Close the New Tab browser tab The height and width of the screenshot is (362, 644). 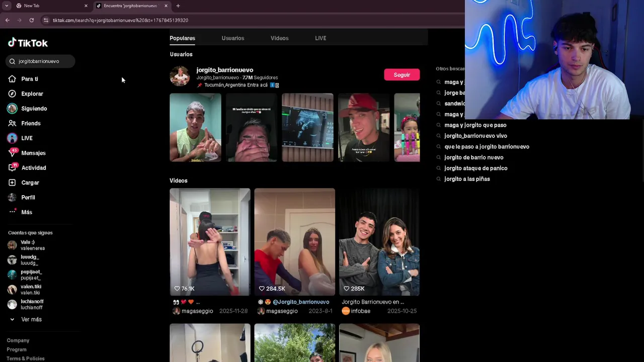pyautogui.click(x=86, y=6)
